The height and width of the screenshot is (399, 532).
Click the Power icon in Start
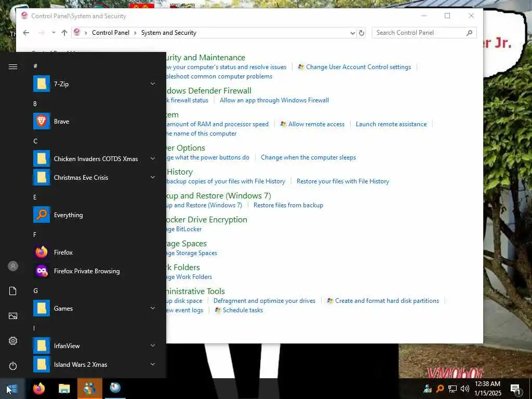pos(13,366)
